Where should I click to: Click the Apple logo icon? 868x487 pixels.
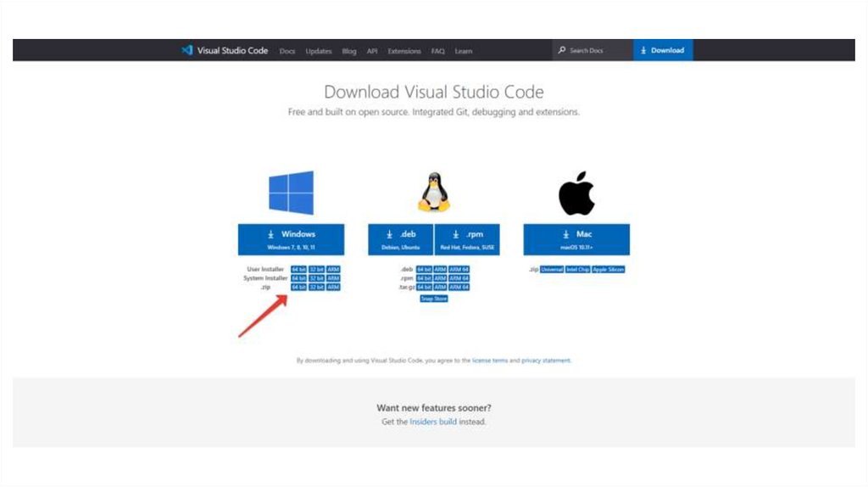[x=576, y=193]
